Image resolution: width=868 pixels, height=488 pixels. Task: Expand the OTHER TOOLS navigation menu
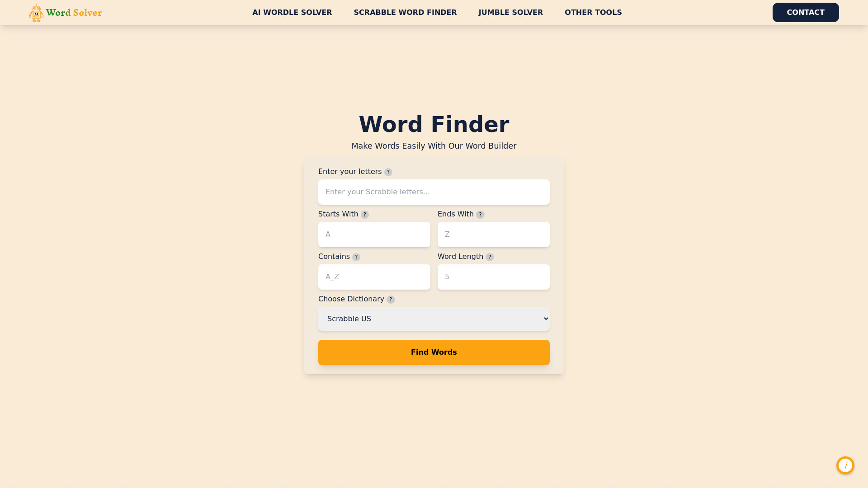[593, 13]
